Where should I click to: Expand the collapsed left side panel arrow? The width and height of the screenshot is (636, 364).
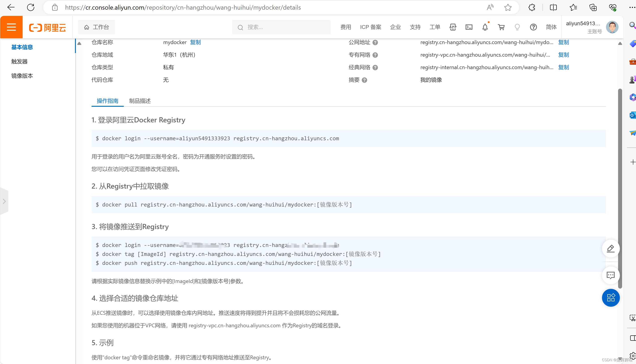pos(4,201)
